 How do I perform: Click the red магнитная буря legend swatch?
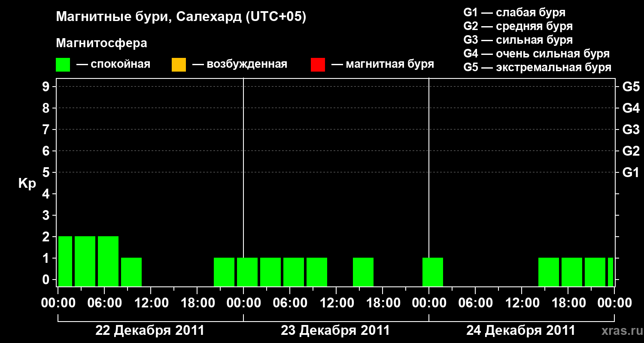click(x=318, y=65)
